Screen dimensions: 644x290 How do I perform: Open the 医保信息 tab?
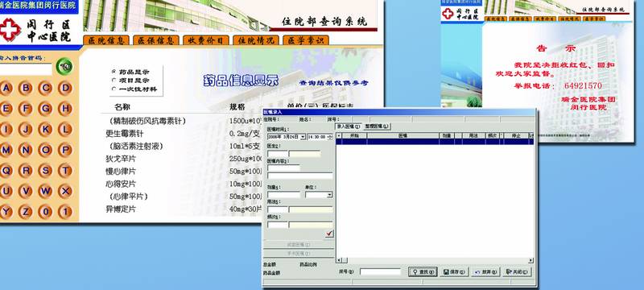pos(156,40)
